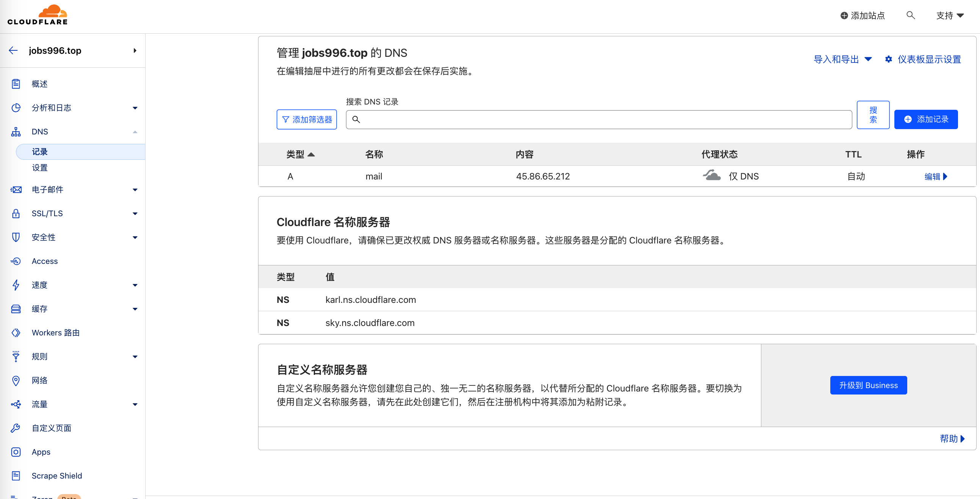Focus the 搜索 DNS 记录 input field

[x=599, y=120]
